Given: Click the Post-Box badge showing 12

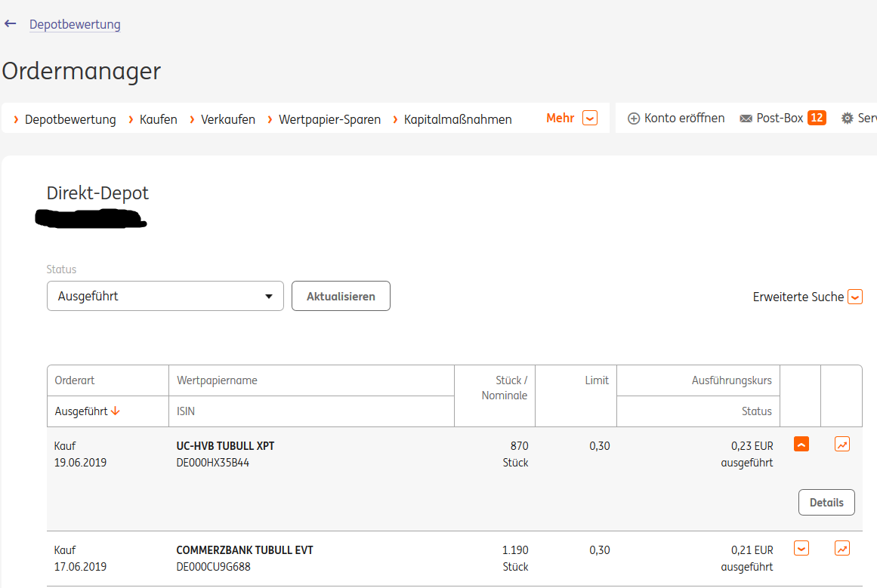Looking at the screenshot, I should coord(817,118).
